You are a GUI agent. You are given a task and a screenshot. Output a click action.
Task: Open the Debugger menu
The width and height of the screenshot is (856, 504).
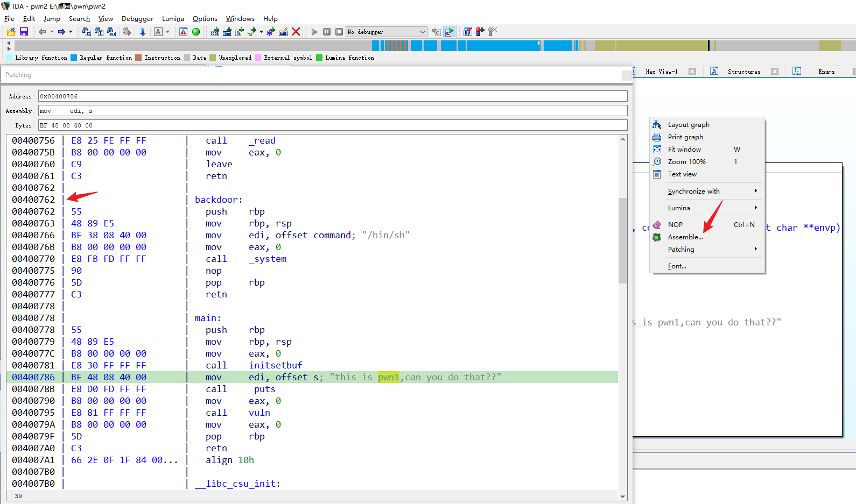tap(137, 19)
